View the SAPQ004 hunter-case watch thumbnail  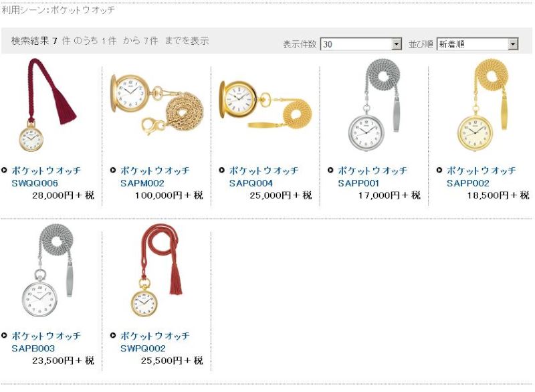[x=265, y=104]
